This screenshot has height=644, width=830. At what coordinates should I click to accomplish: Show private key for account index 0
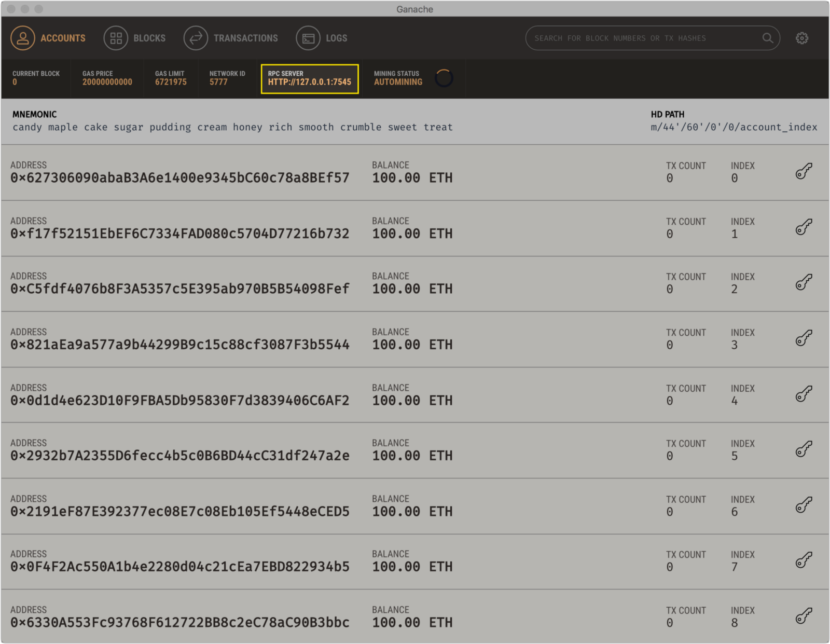pyautogui.click(x=804, y=171)
